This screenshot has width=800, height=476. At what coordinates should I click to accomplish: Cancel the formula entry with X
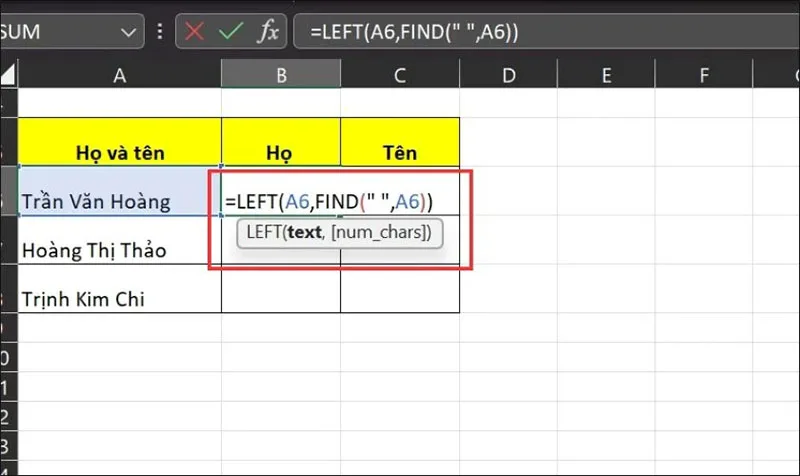click(194, 32)
